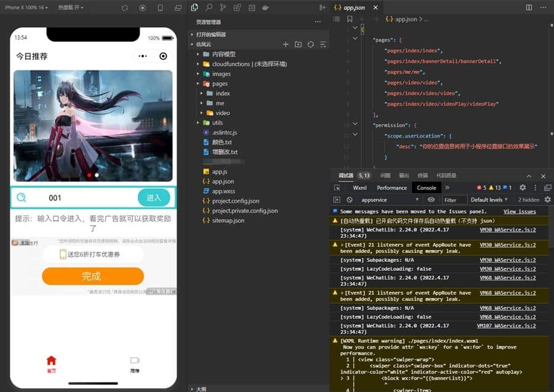Open the appservice context dropdown
Screen dimensions: 554x392
pos(390,200)
